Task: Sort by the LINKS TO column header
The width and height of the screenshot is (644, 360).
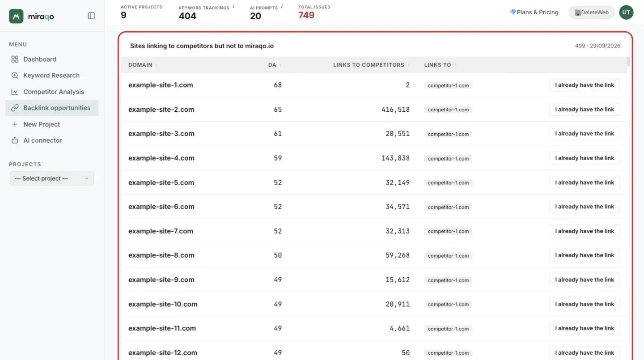Action: [438, 65]
